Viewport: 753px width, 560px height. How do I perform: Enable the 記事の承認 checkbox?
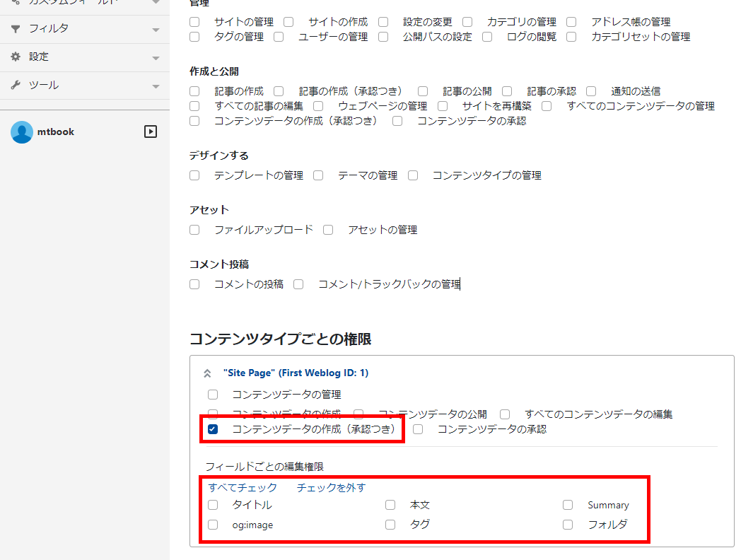[x=507, y=91]
